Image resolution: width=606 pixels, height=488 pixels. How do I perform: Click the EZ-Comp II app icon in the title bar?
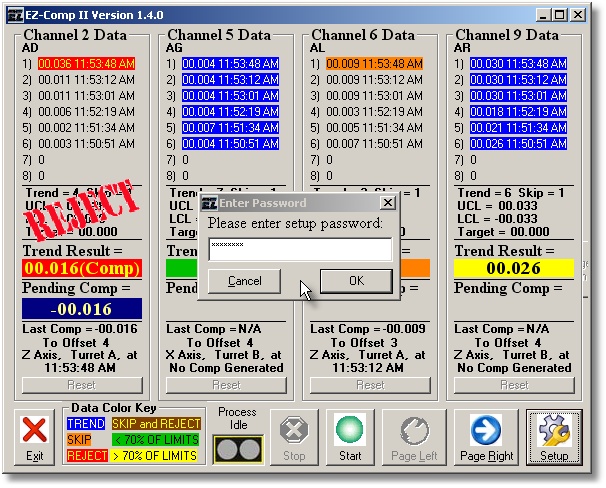pos(15,15)
